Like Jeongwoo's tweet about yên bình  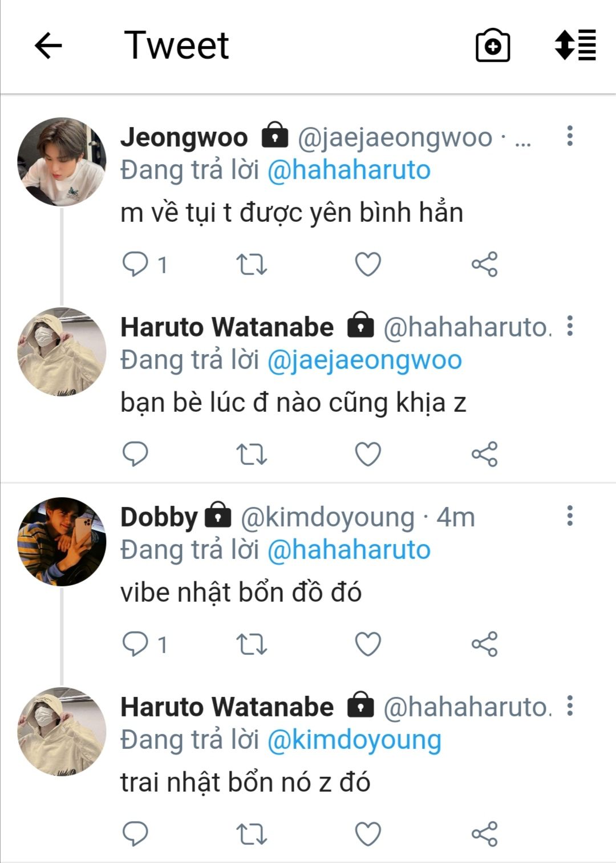pos(368,264)
